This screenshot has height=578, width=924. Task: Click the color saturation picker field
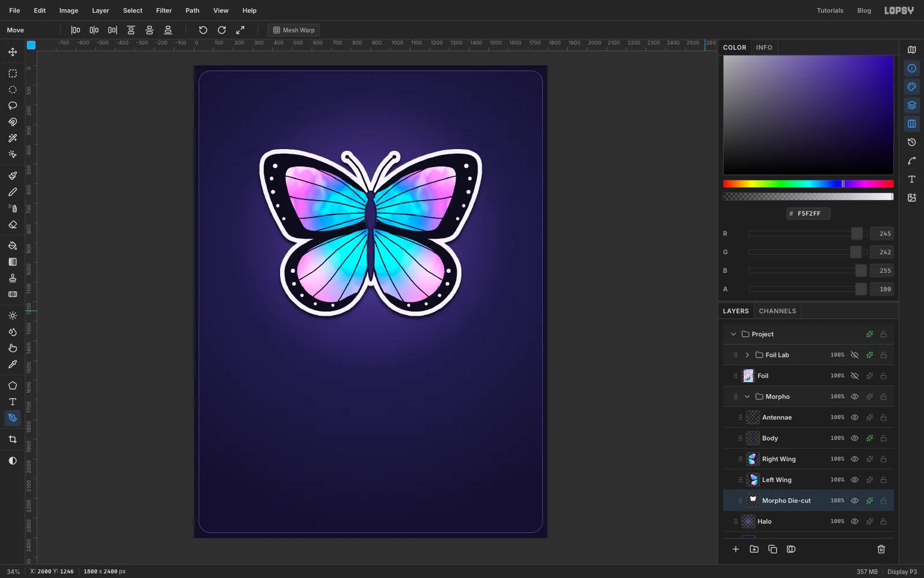(x=808, y=115)
